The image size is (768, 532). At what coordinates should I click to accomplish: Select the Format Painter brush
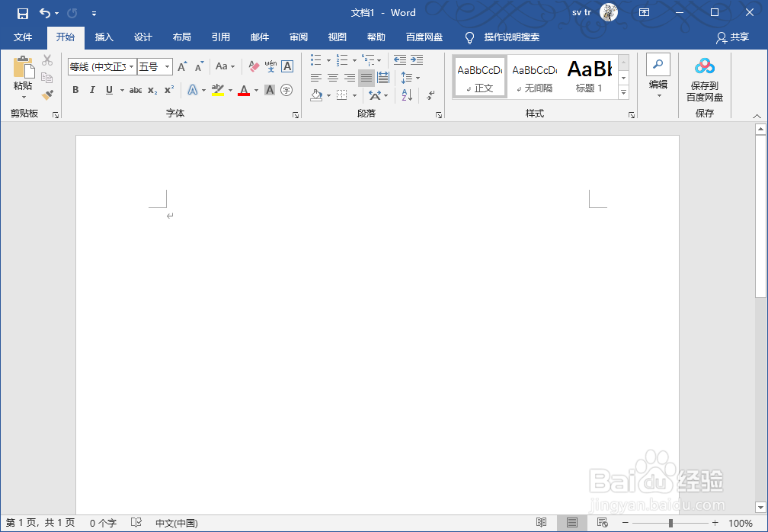click(x=47, y=95)
